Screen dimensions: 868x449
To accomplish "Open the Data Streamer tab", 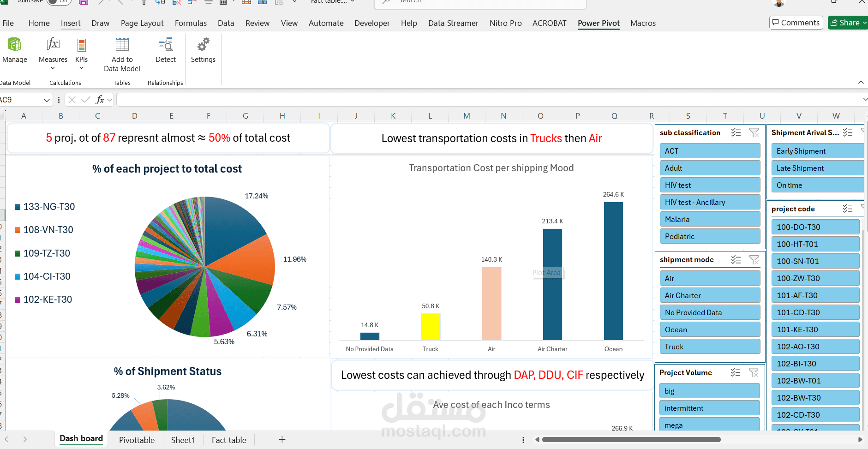I will click(453, 23).
